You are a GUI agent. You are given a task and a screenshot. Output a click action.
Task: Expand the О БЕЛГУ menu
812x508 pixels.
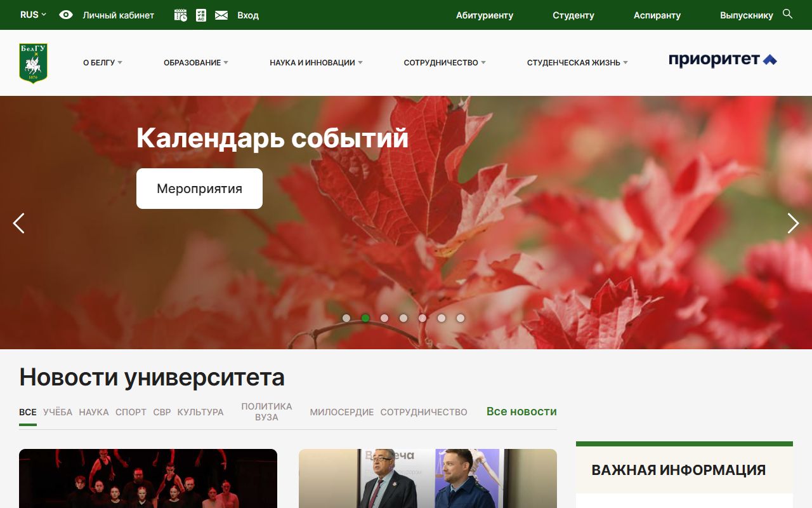point(103,63)
